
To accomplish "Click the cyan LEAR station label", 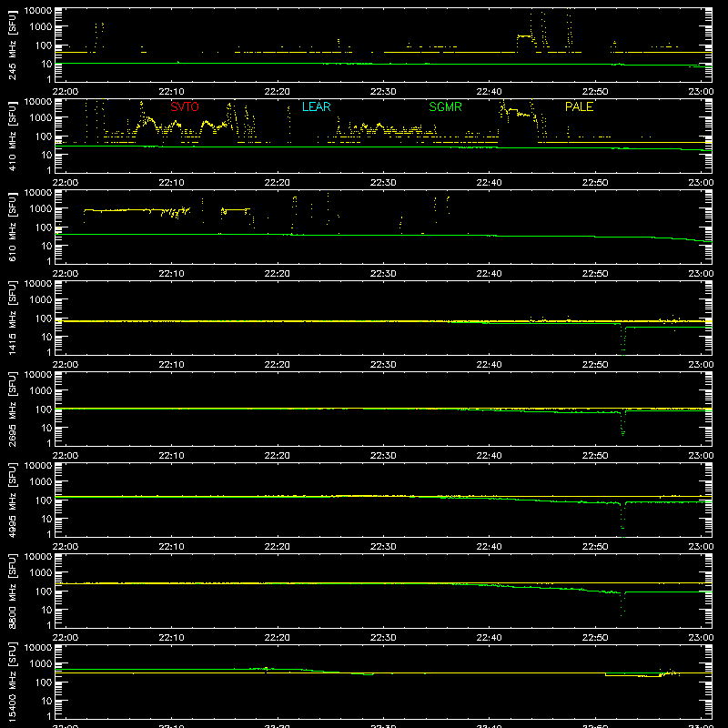I will click(316, 106).
